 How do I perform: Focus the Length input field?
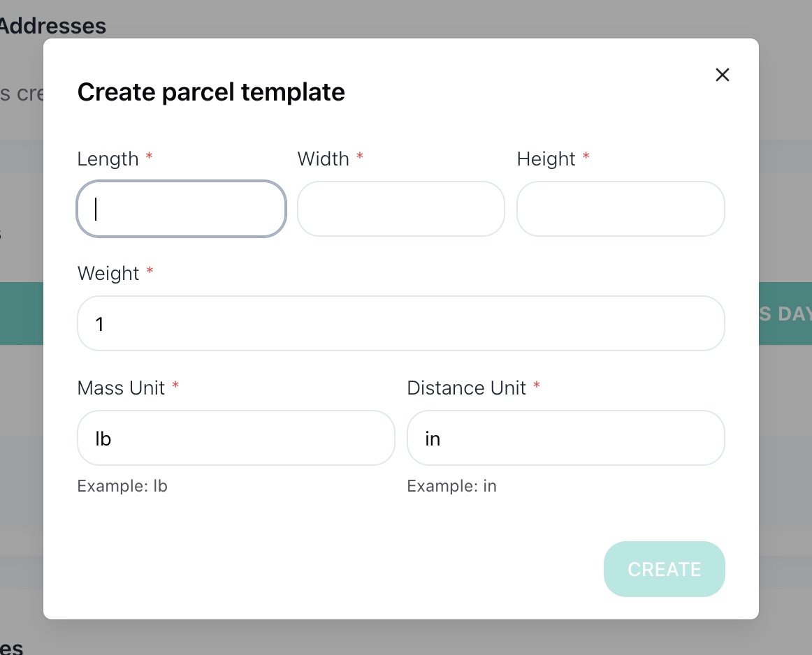click(181, 209)
